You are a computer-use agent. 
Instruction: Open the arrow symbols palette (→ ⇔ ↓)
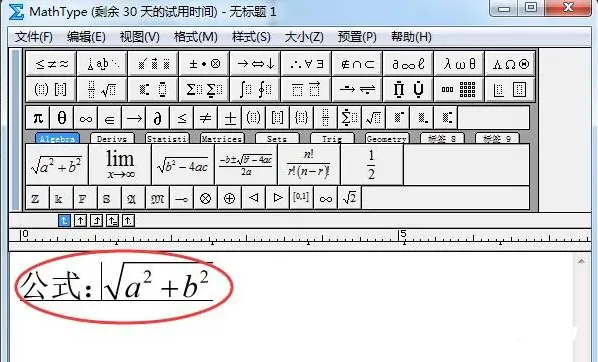256,64
